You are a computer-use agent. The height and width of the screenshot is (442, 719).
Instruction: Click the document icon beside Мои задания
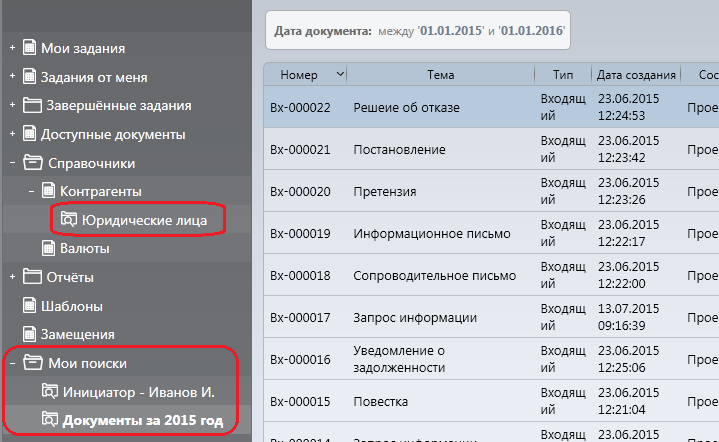30,48
